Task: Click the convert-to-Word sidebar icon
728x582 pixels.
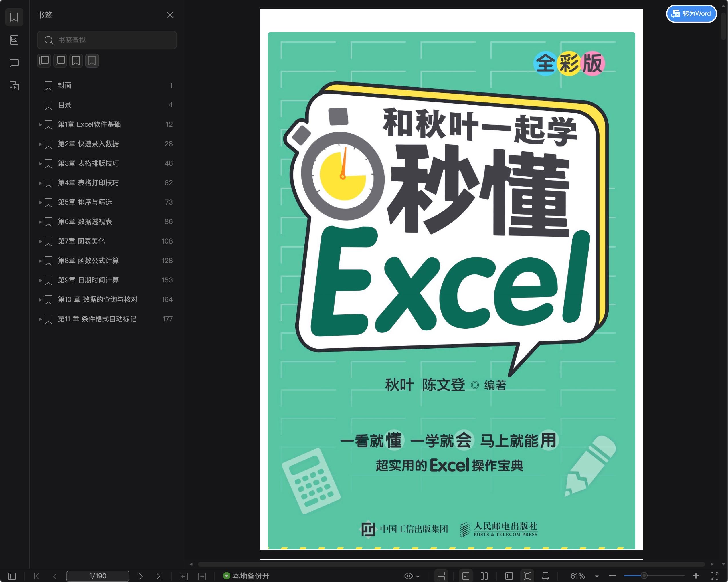Action: point(14,86)
